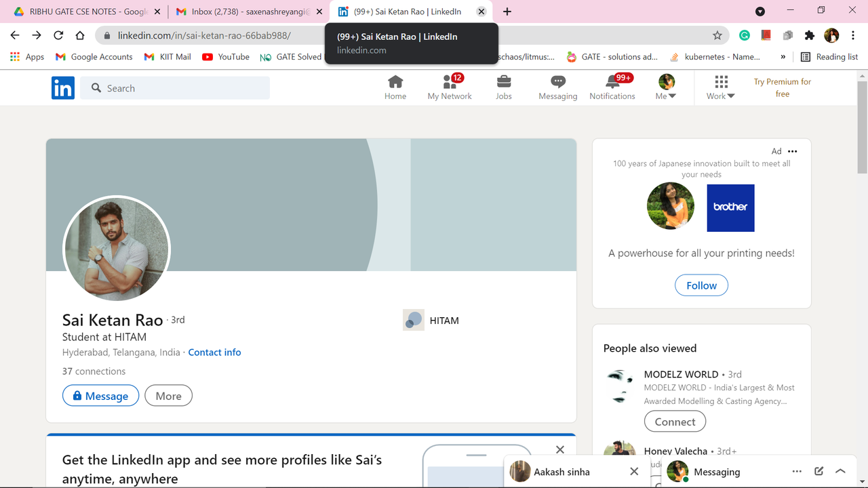The height and width of the screenshot is (488, 868).
Task: Click the LinkedIn search field
Action: click(175, 88)
